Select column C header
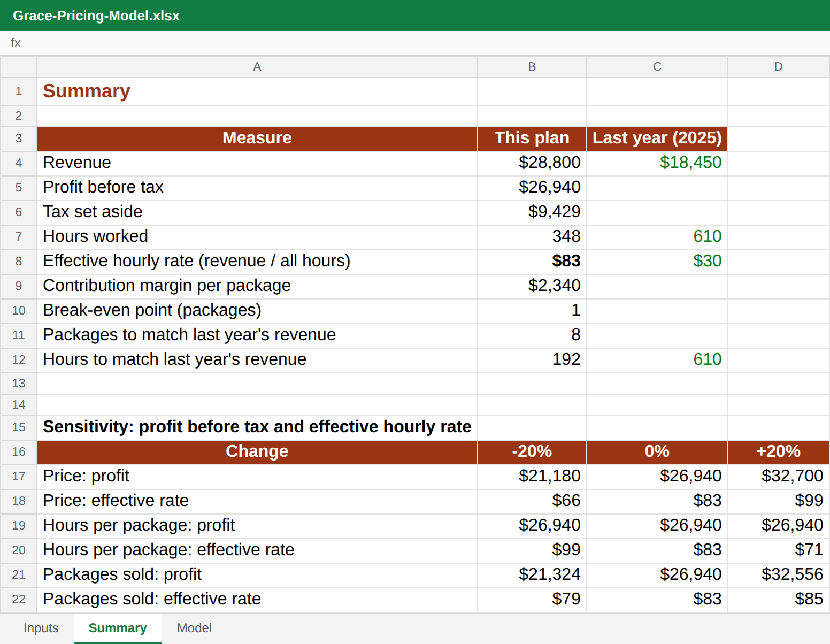The image size is (830, 644). click(x=657, y=67)
